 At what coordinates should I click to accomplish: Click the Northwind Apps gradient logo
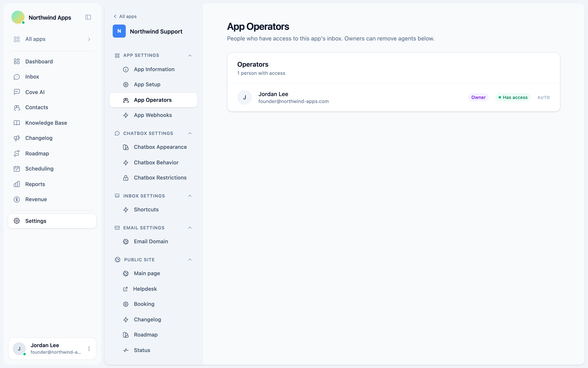click(x=18, y=17)
